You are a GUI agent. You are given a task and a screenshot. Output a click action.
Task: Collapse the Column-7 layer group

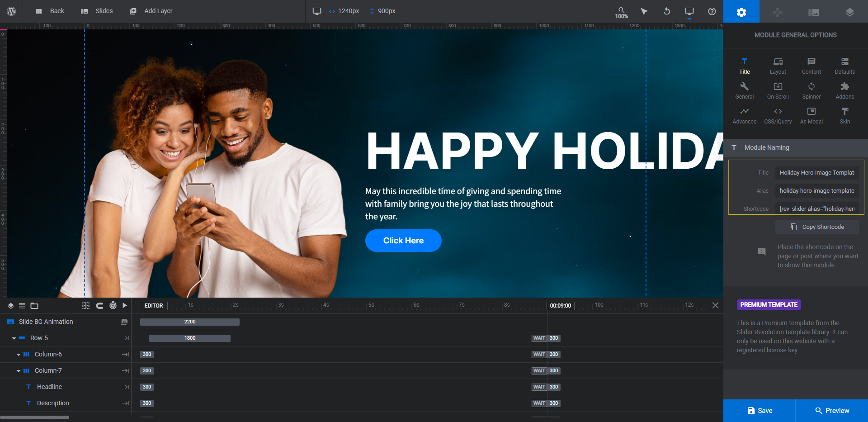coord(19,371)
